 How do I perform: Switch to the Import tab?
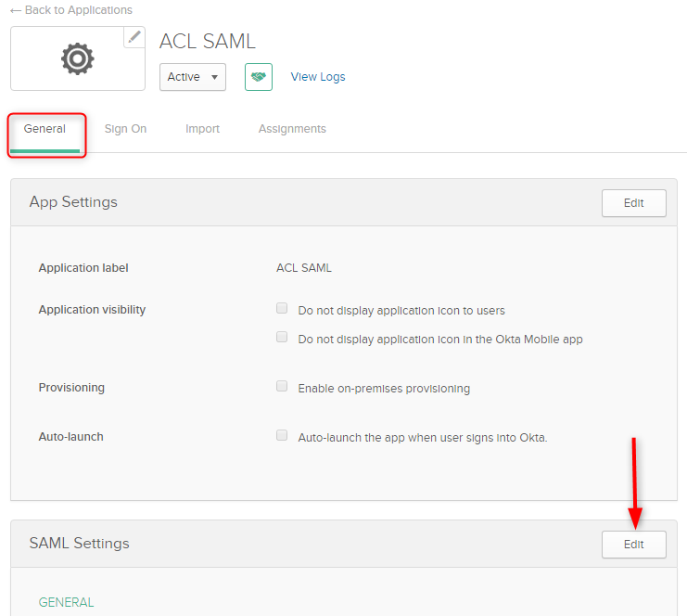pyautogui.click(x=202, y=129)
